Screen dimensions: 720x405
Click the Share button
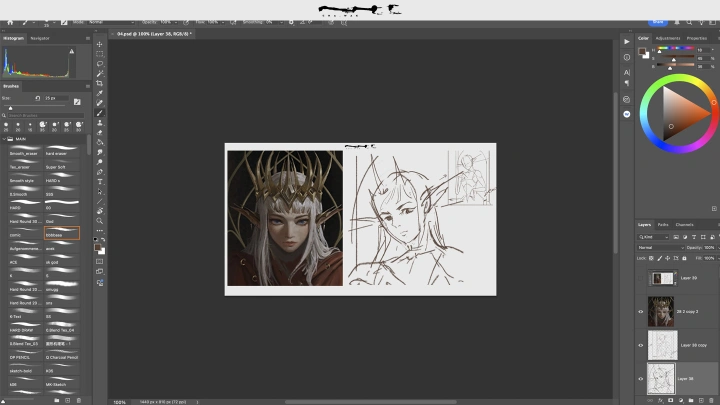[658, 22]
